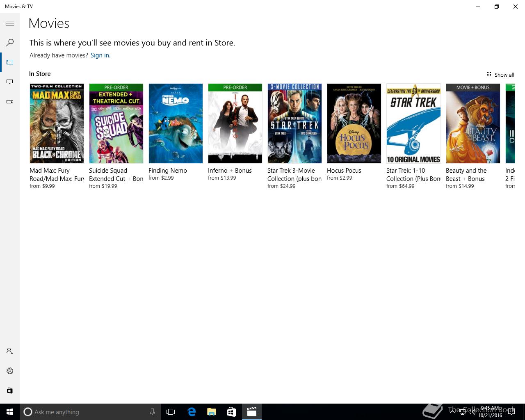The image size is (525, 420).
Task: Click 'from $19.99' price under Suicide Squad
Action: (x=103, y=186)
